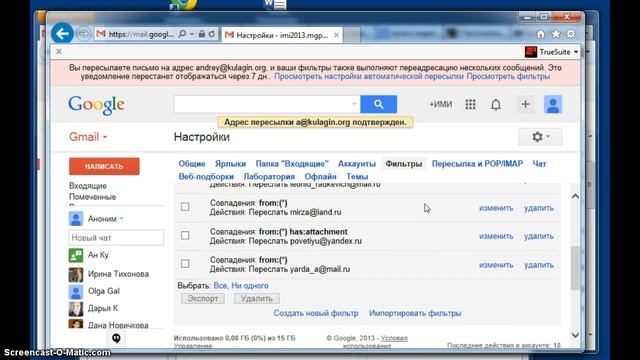Switch to Папка "Входящие" tab
This screenshot has width=640, height=360.
point(292,164)
